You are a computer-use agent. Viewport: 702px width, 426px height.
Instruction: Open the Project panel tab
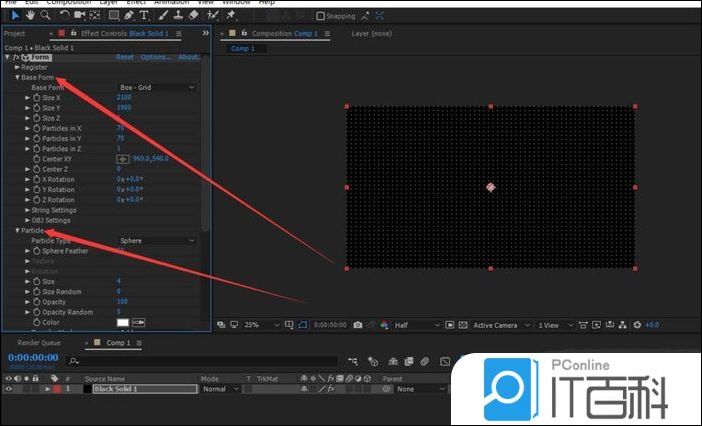(14, 33)
